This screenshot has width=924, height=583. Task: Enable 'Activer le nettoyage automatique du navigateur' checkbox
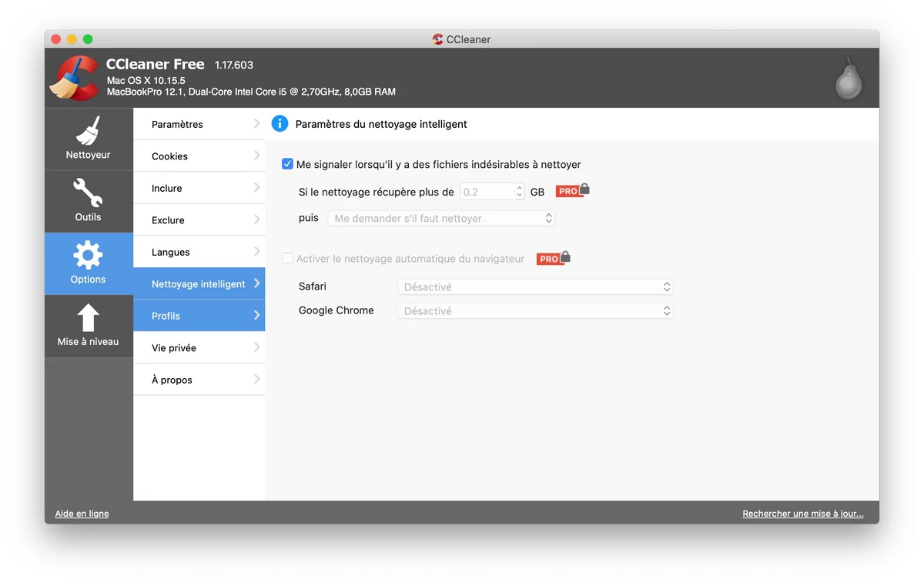287,259
